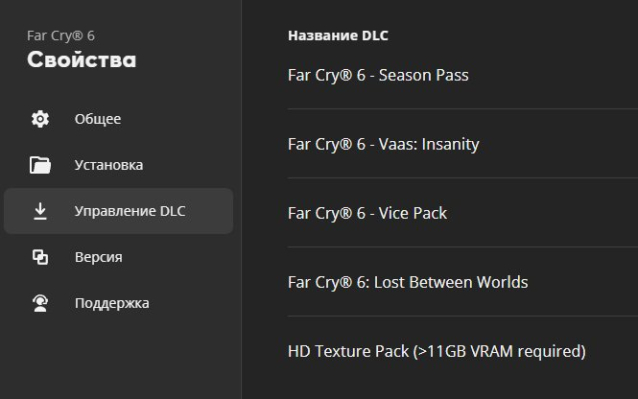The image size is (638, 399).
Task: Click the folder icon beside Установка
Action: [40, 165]
